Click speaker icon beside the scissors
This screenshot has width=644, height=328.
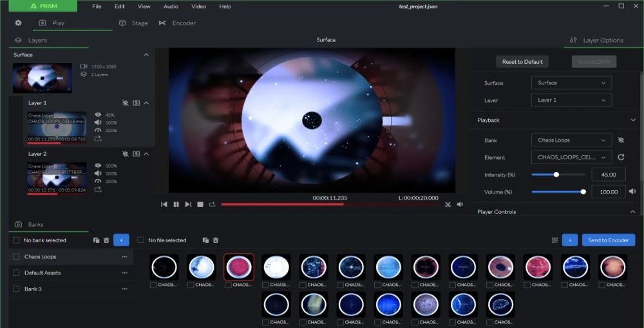click(x=460, y=204)
